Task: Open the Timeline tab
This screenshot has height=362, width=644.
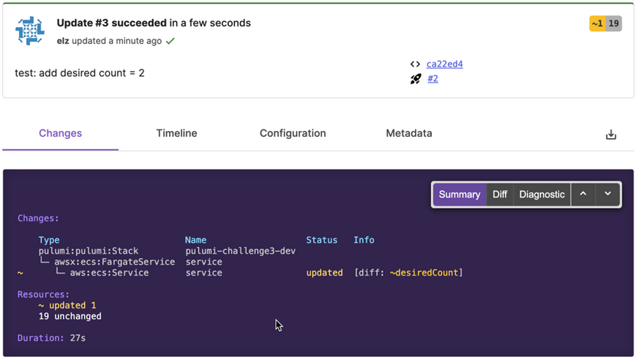Action: click(176, 133)
